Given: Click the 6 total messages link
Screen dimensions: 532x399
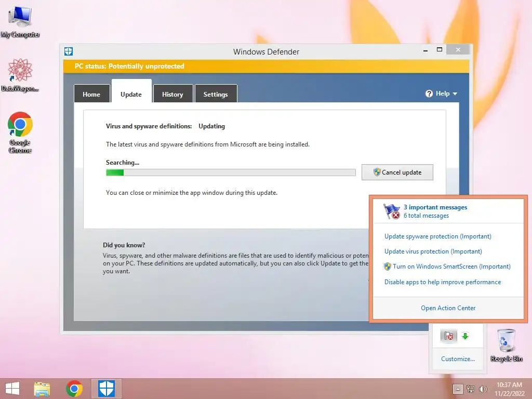Looking at the screenshot, I should [426, 216].
